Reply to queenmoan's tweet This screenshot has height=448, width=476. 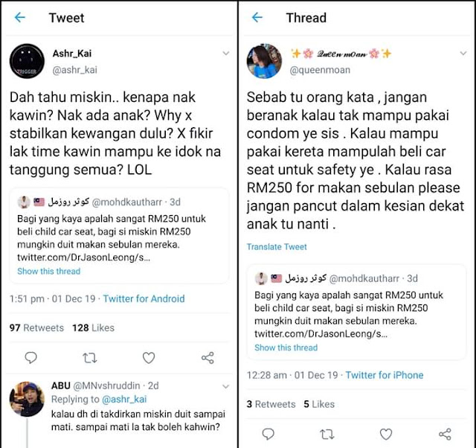[x=268, y=435]
